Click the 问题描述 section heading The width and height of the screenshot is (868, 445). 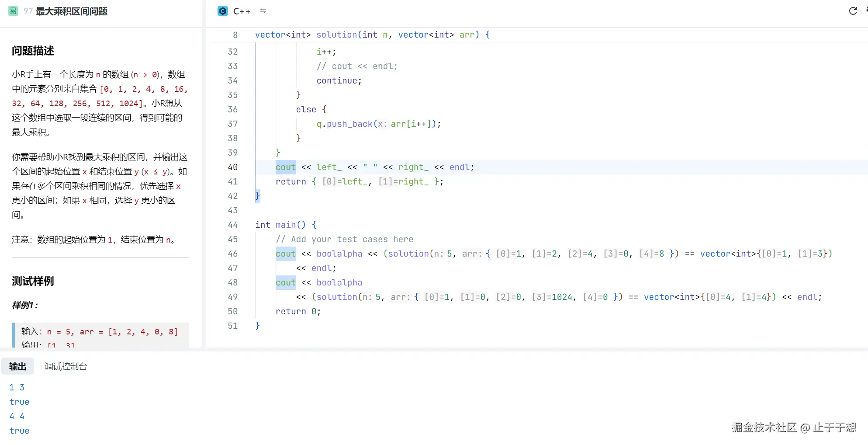(33, 51)
